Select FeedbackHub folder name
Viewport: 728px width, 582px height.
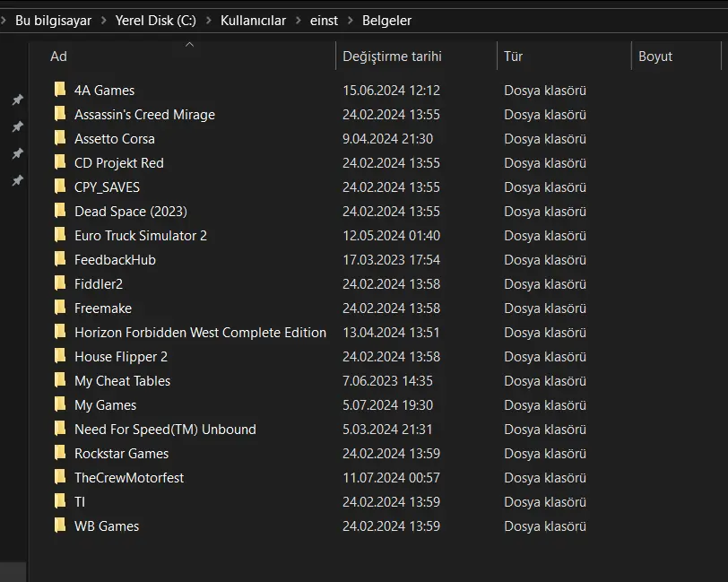click(115, 260)
